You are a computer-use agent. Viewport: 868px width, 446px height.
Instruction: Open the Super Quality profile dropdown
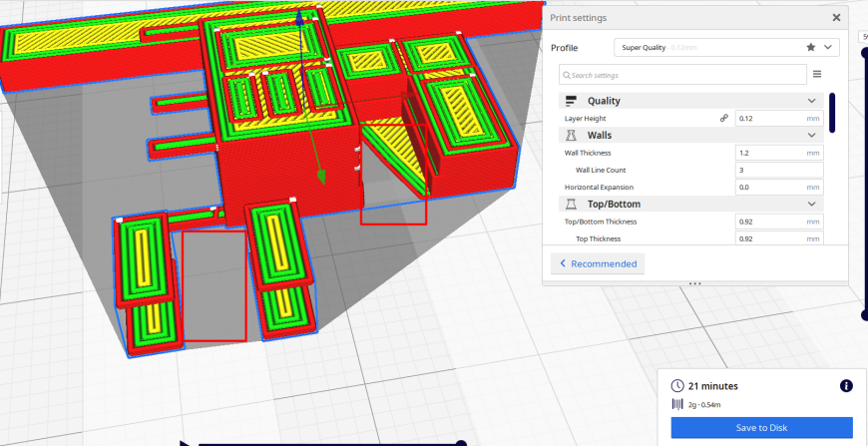(726, 48)
